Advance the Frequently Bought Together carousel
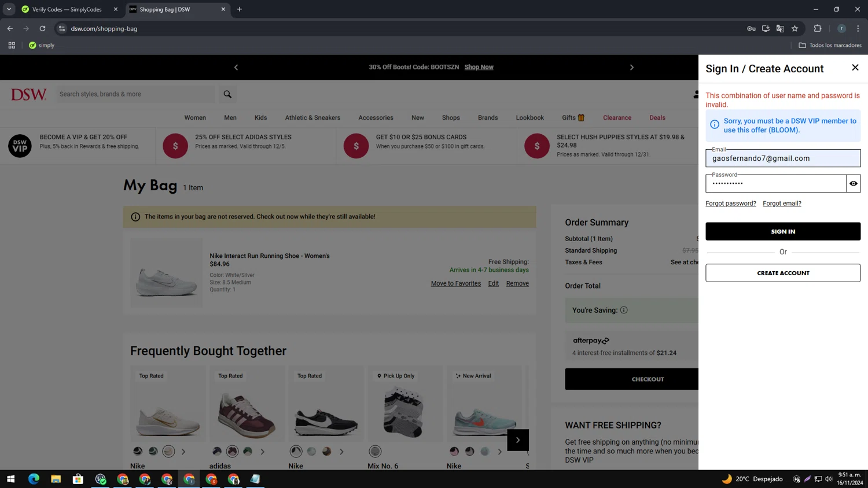Screen dimensions: 868x488 [518, 440]
